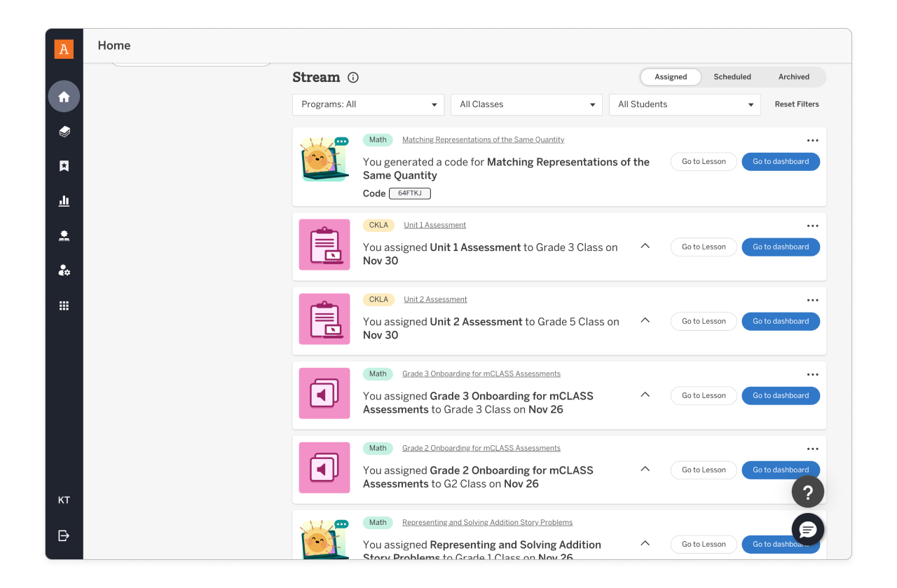Click the Grade 2 Onboarding audio thumbnail
The width and height of the screenshot is (897, 588).
coord(324,467)
